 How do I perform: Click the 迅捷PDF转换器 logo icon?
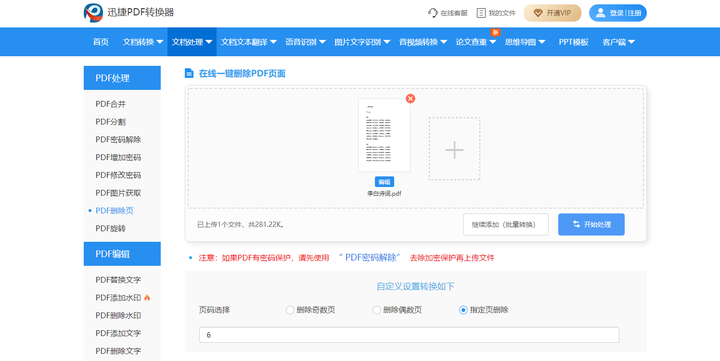click(93, 13)
